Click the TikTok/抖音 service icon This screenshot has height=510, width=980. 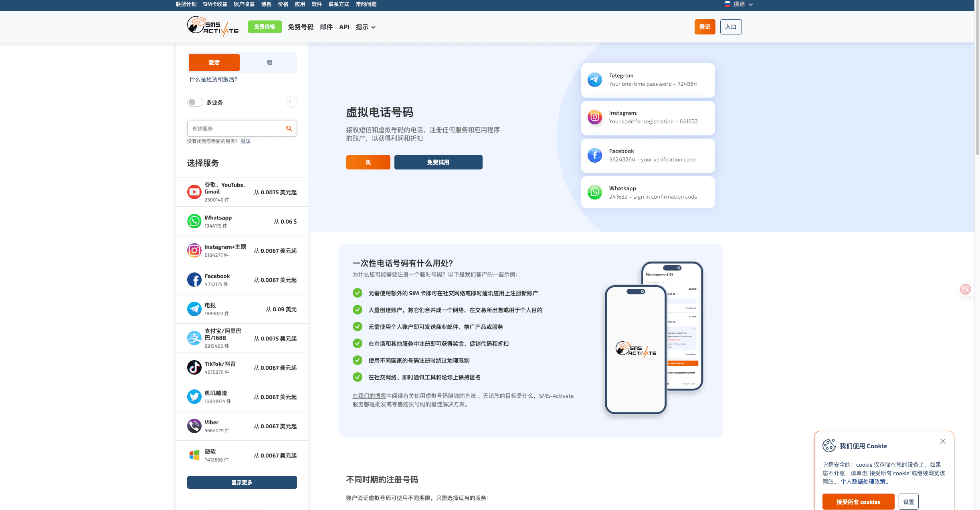coord(194,367)
